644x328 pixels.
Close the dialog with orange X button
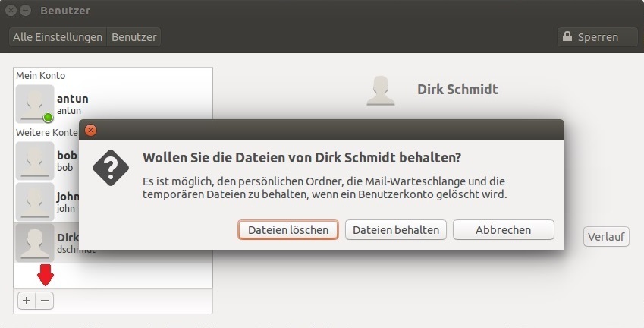tap(90, 131)
